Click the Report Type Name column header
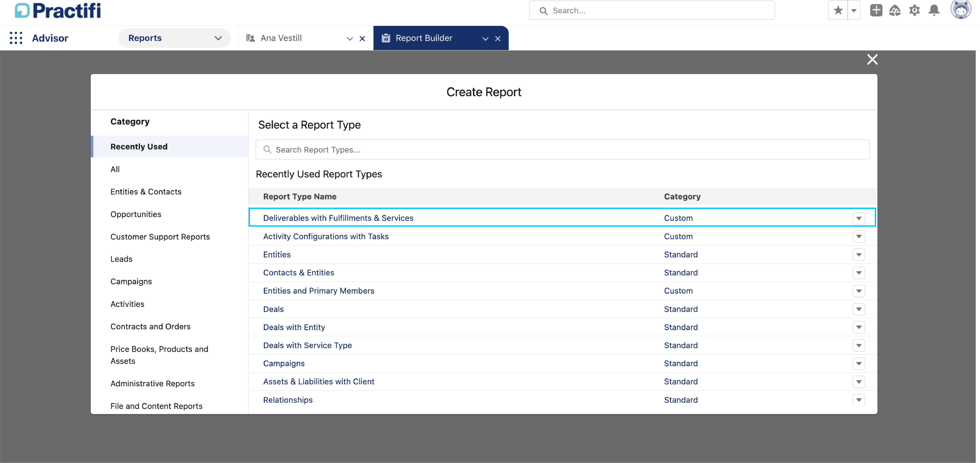This screenshot has width=980, height=463. 300,197
